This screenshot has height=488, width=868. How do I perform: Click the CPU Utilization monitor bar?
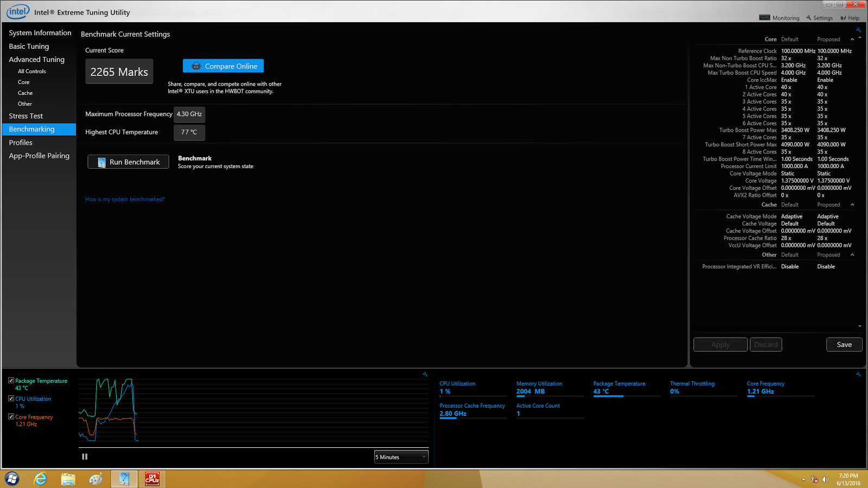473,396
